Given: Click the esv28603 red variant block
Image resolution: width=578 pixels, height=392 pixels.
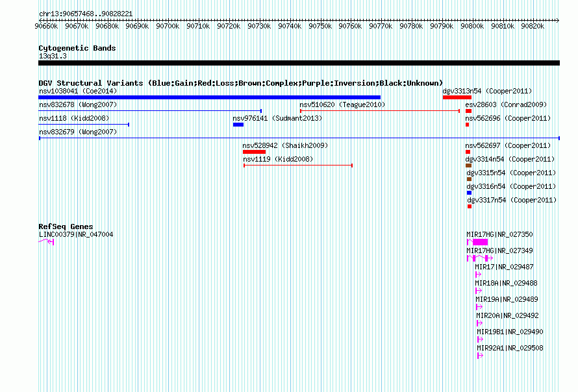Looking at the screenshot, I should [468, 111].
